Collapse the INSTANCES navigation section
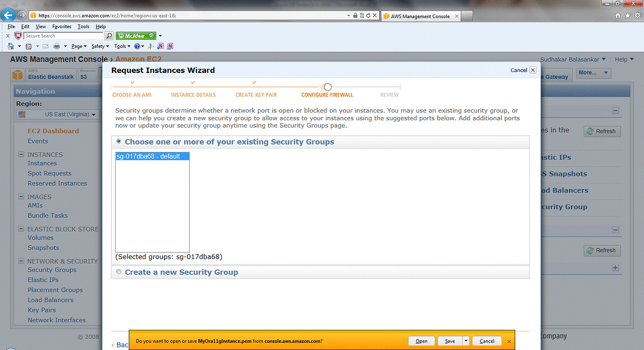 pyautogui.click(x=21, y=154)
